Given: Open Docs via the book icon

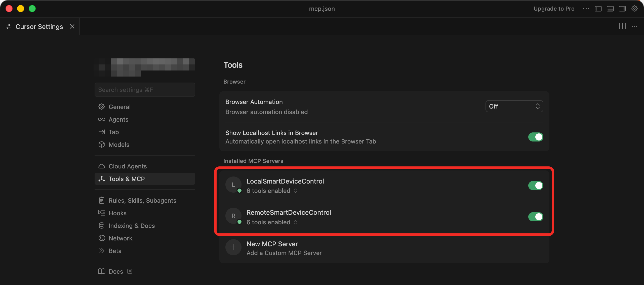Looking at the screenshot, I should pos(102,271).
